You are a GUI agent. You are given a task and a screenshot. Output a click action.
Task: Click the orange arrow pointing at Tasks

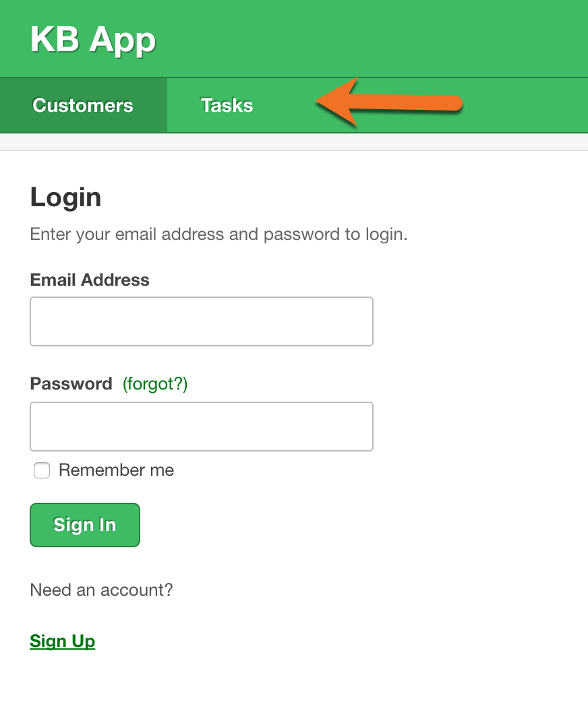coord(389,102)
